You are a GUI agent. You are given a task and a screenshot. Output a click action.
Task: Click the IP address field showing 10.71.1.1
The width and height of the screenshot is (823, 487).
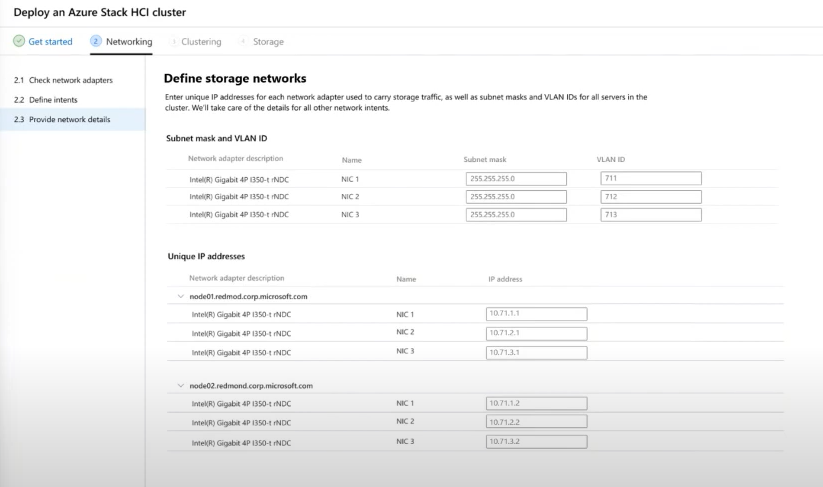tap(536, 314)
